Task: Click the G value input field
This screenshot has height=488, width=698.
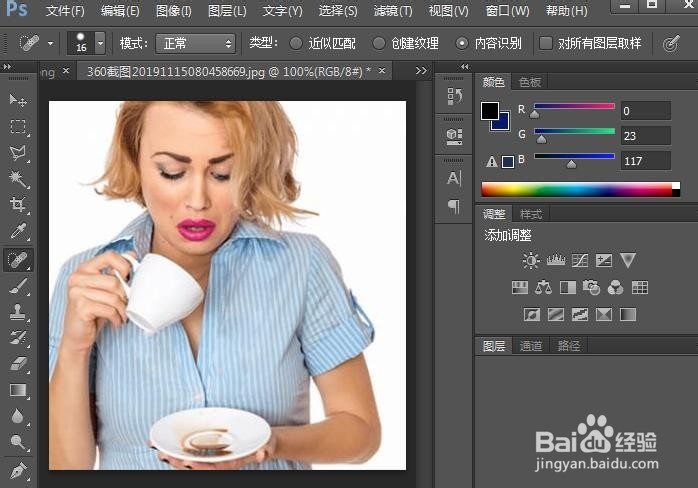Action: coord(645,136)
